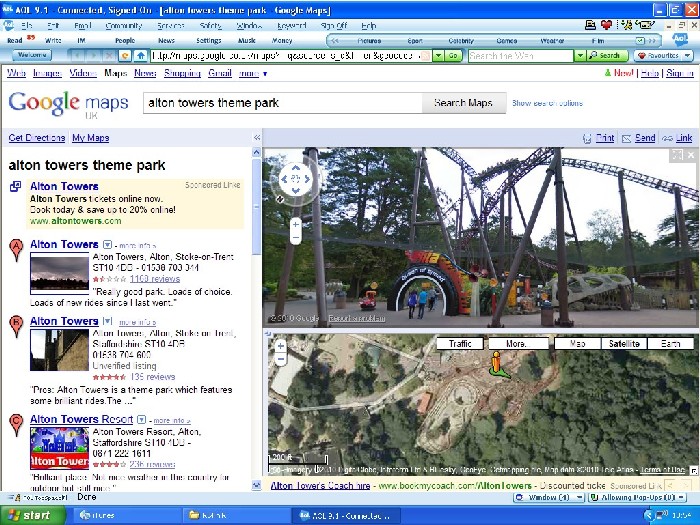This screenshot has width=700, height=525.
Task: Open the web search box dropdown arrow
Action: 579,56
